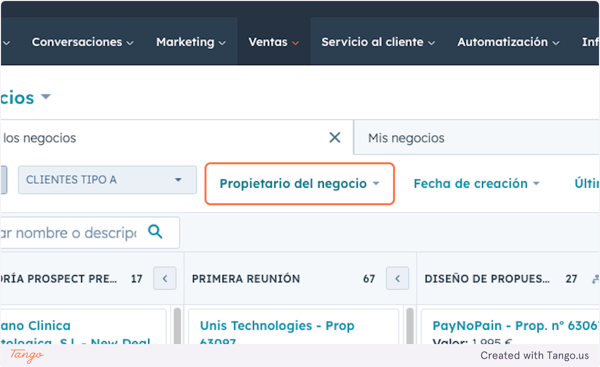Open the Ventas menu
This screenshot has width=600, height=367.
[x=274, y=42]
